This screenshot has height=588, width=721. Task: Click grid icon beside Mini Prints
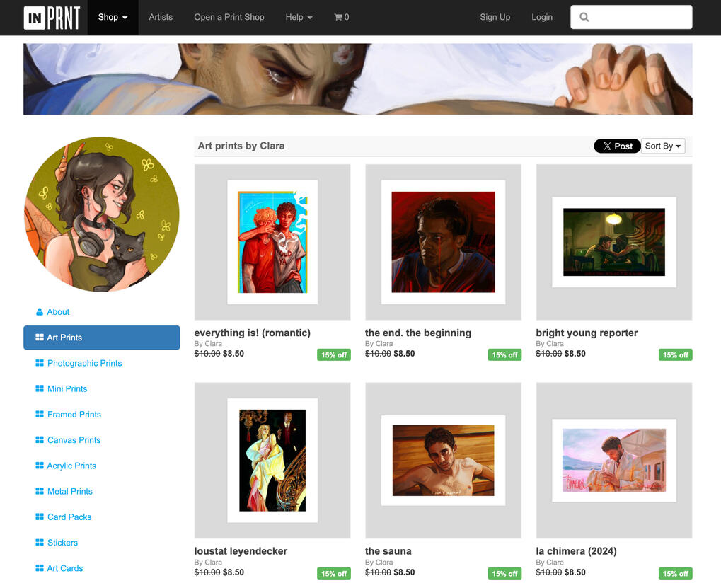pyautogui.click(x=40, y=389)
